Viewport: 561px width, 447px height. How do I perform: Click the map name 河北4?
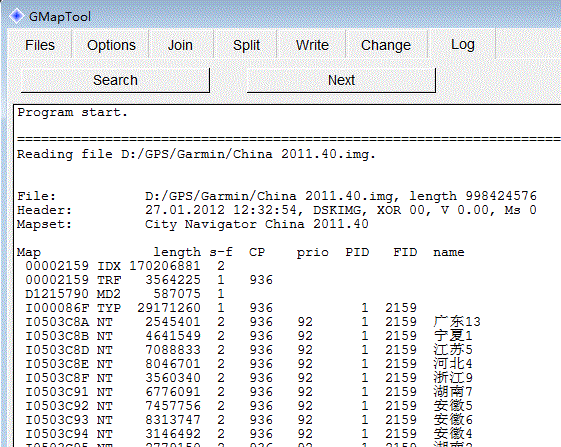coord(453,364)
